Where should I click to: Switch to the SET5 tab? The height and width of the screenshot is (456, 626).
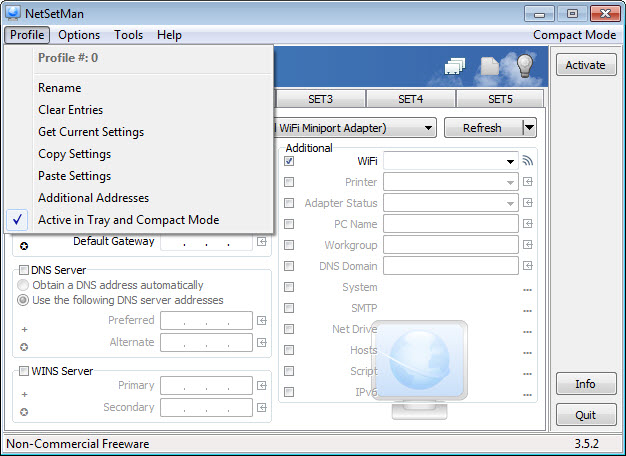(x=500, y=99)
